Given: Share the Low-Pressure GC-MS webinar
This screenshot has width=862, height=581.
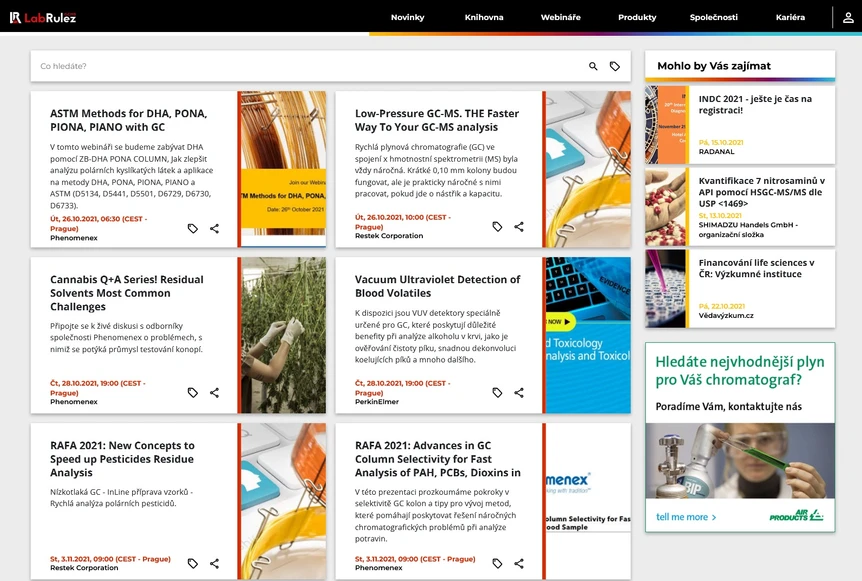Looking at the screenshot, I should [x=519, y=227].
